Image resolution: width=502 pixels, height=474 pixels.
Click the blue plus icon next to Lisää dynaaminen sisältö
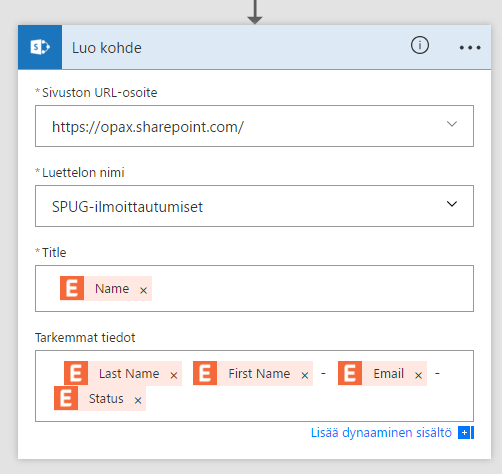466,433
